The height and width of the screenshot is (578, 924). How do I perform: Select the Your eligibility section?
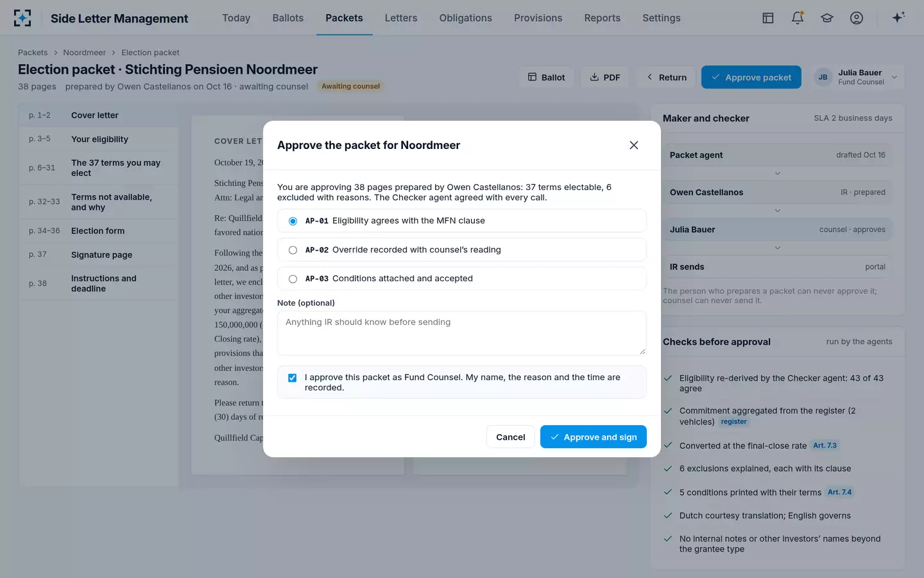pos(98,139)
